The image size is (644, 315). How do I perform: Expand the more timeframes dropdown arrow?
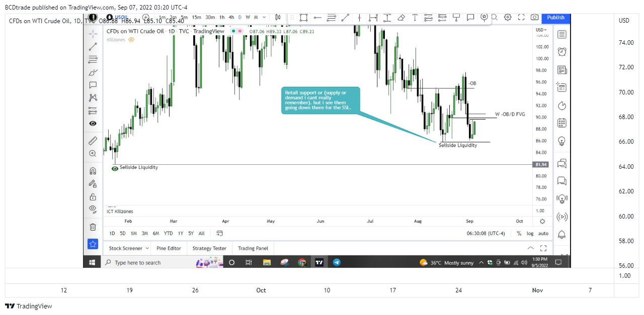click(x=264, y=17)
